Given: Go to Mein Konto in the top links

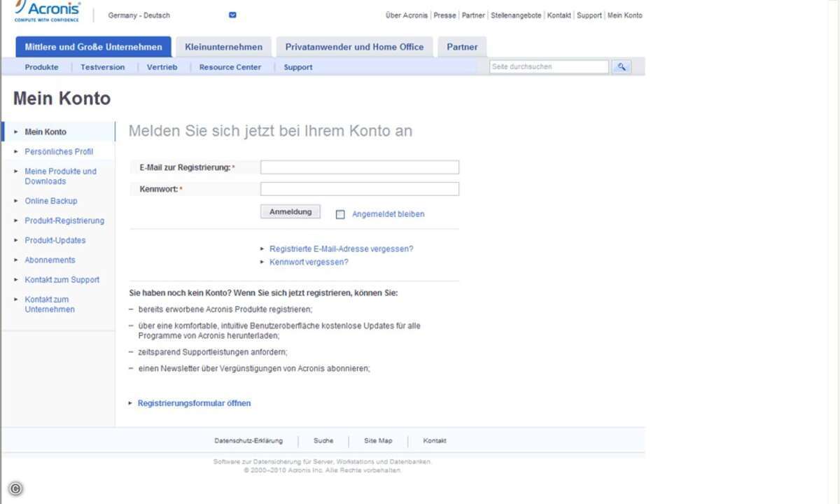Looking at the screenshot, I should (x=624, y=15).
